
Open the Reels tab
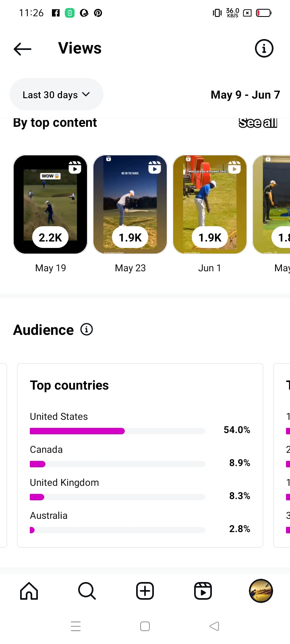click(203, 591)
